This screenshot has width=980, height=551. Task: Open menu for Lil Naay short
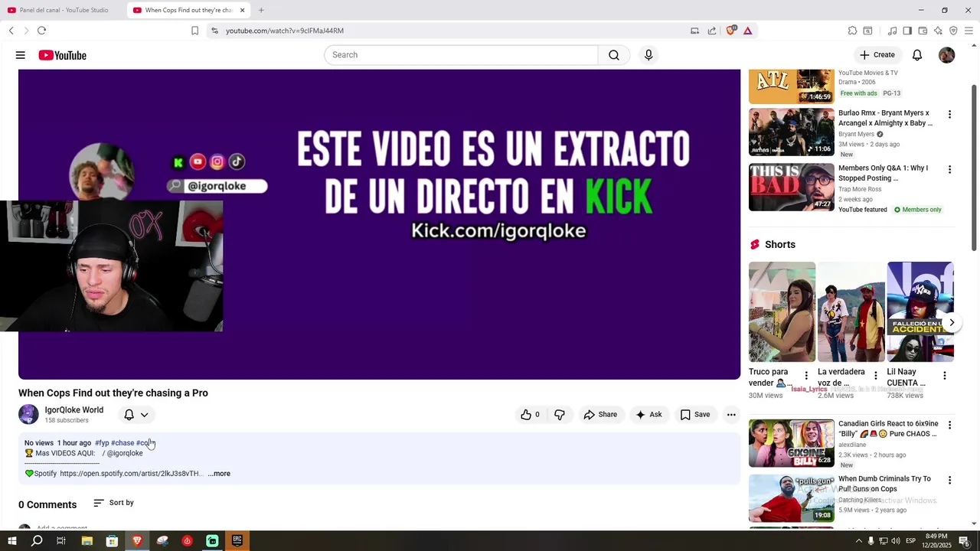tap(944, 376)
